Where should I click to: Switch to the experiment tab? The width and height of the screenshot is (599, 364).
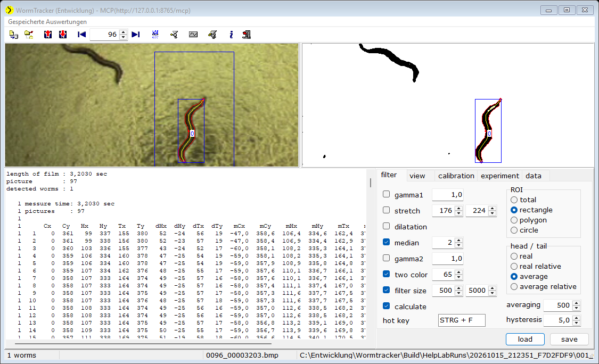point(499,176)
